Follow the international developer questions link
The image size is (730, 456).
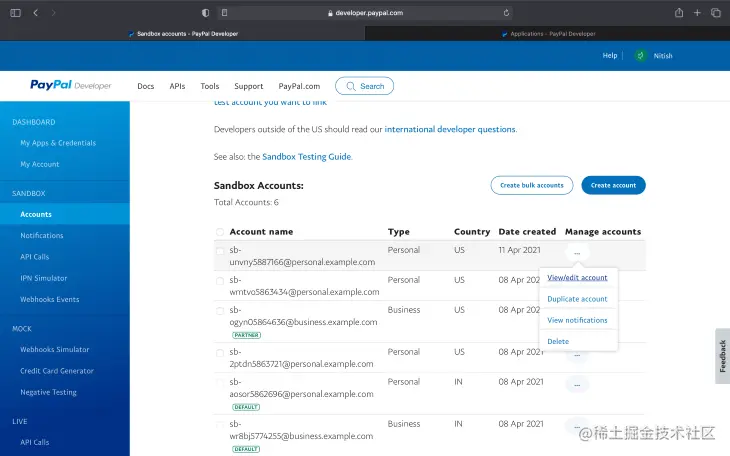pyautogui.click(x=450, y=129)
